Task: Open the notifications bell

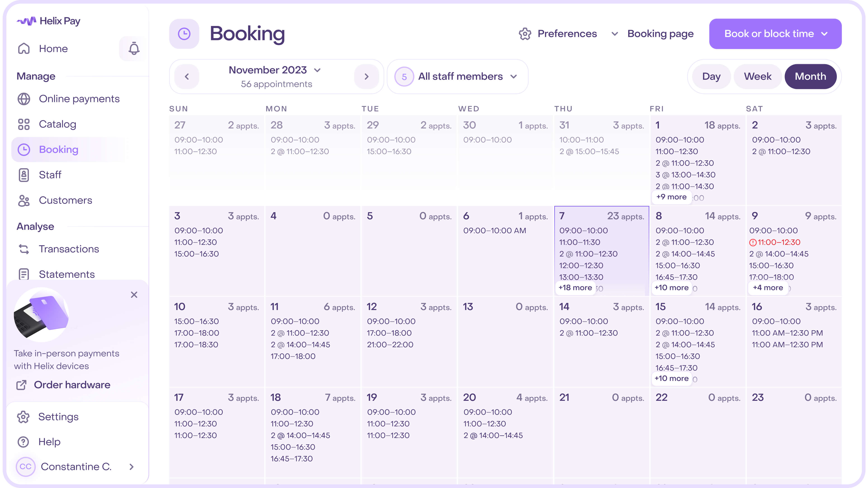Action: [134, 49]
